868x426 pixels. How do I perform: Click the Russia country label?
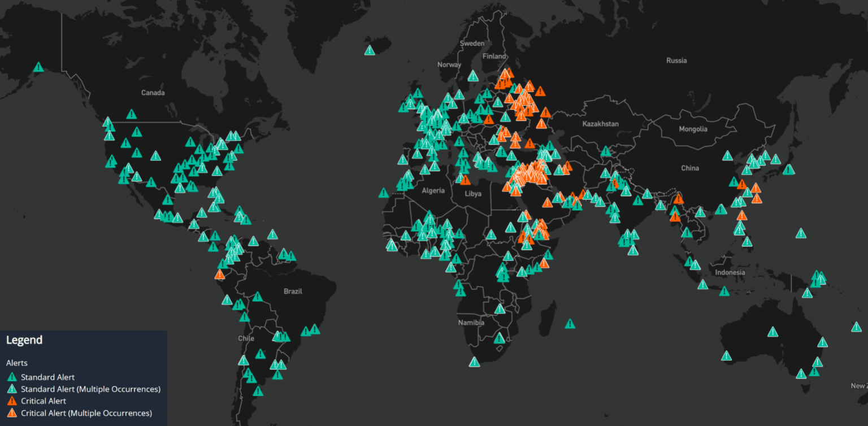[x=676, y=60]
